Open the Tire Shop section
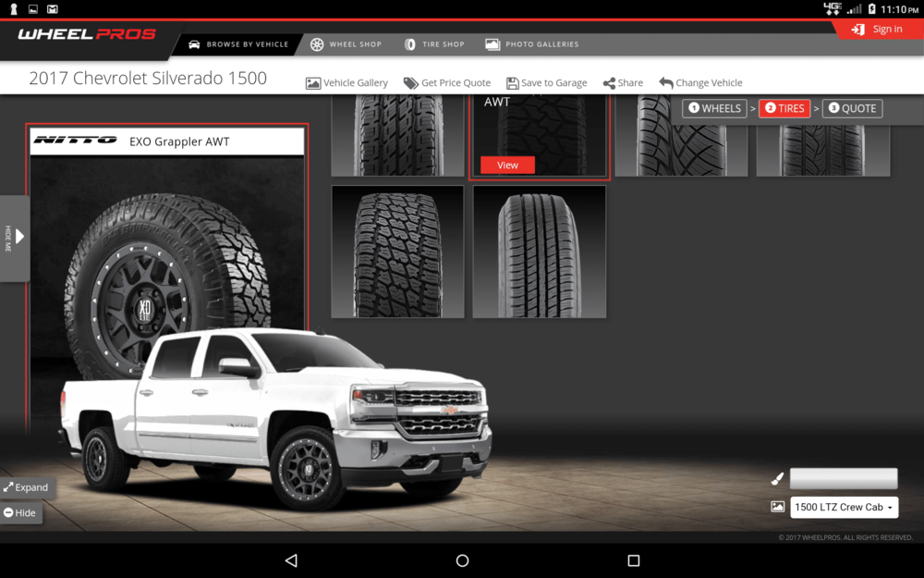Image resolution: width=924 pixels, height=578 pixels. point(433,43)
